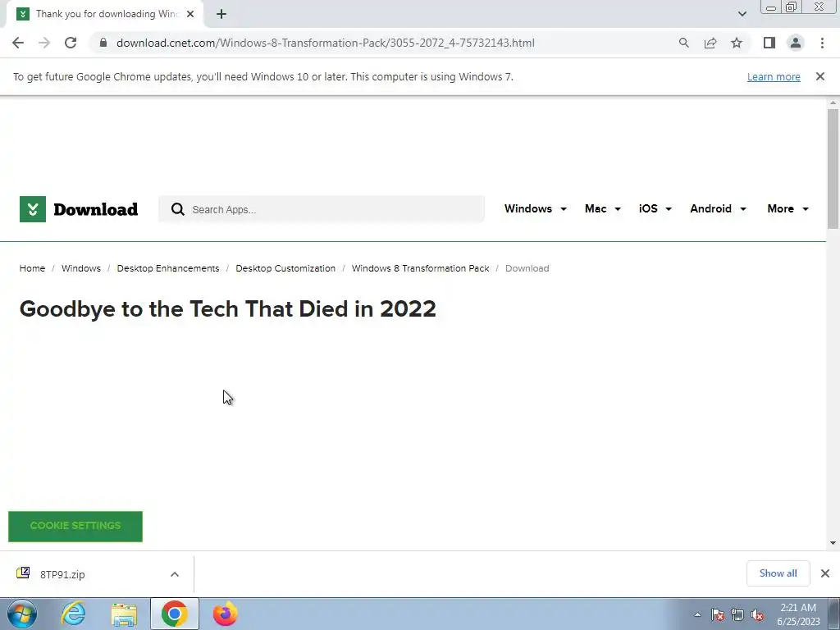
Task: Dismiss the Chrome updates info bar
Action: (819, 76)
